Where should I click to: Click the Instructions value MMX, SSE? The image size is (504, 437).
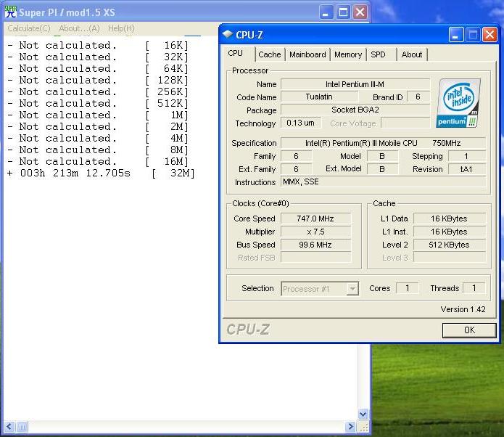(383, 181)
